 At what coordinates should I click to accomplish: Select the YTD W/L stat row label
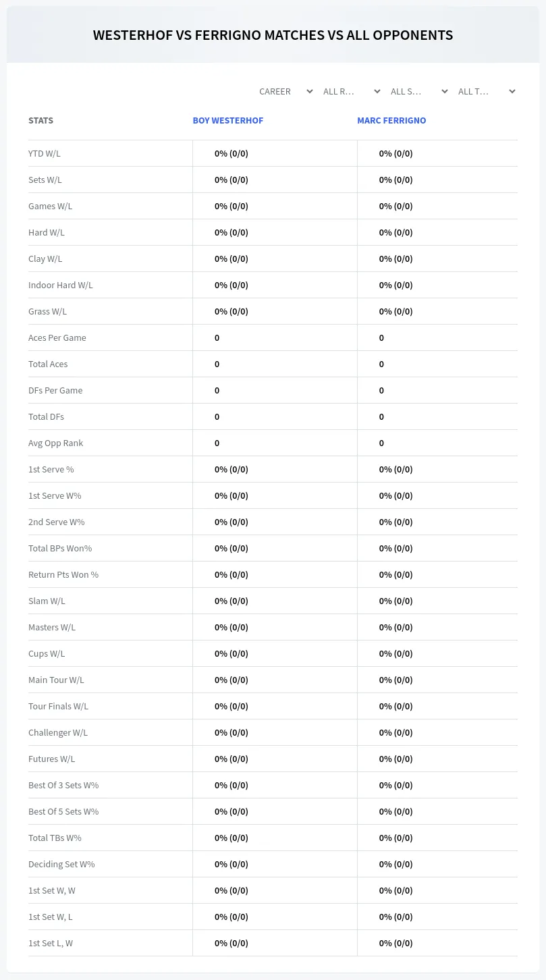45,153
